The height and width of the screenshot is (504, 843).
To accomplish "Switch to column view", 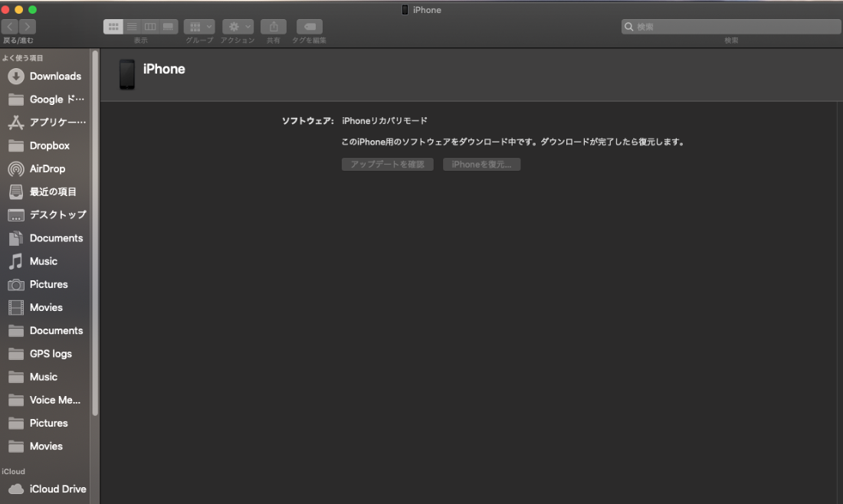I will (150, 26).
